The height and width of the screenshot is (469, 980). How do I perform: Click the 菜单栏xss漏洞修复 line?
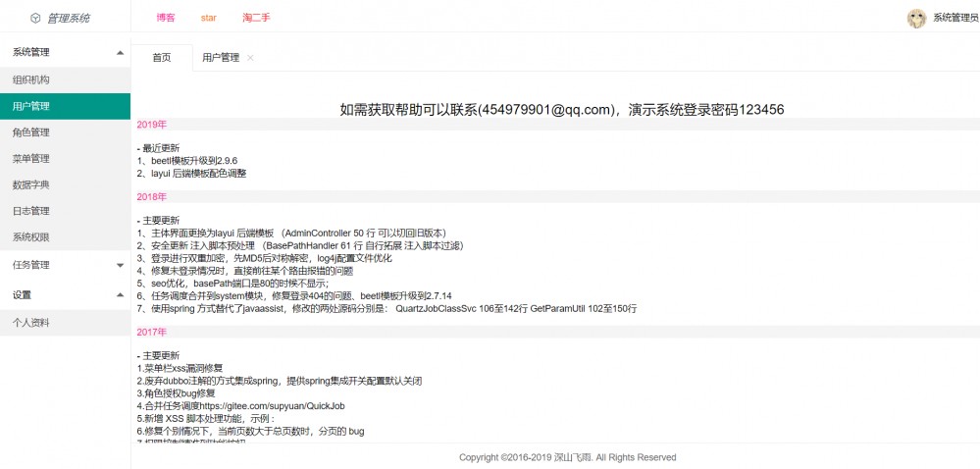pos(180,368)
